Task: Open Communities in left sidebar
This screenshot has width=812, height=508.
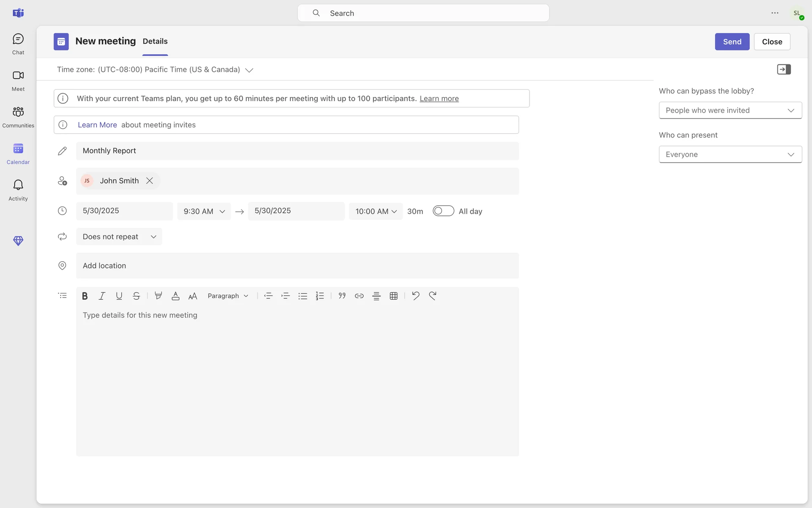Action: point(18,117)
